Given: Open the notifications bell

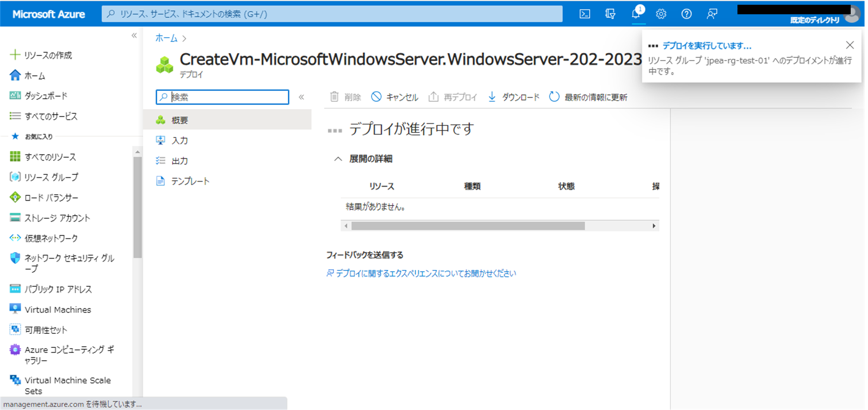Looking at the screenshot, I should pyautogui.click(x=635, y=14).
